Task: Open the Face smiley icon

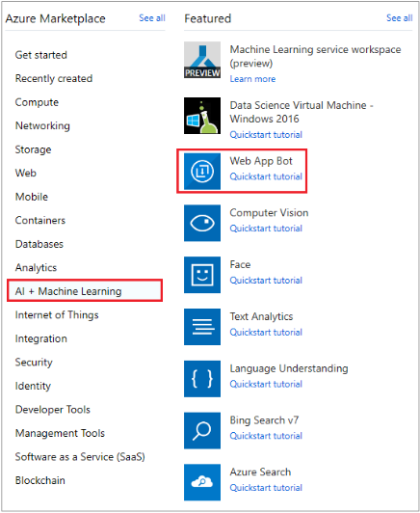Action: click(x=202, y=275)
